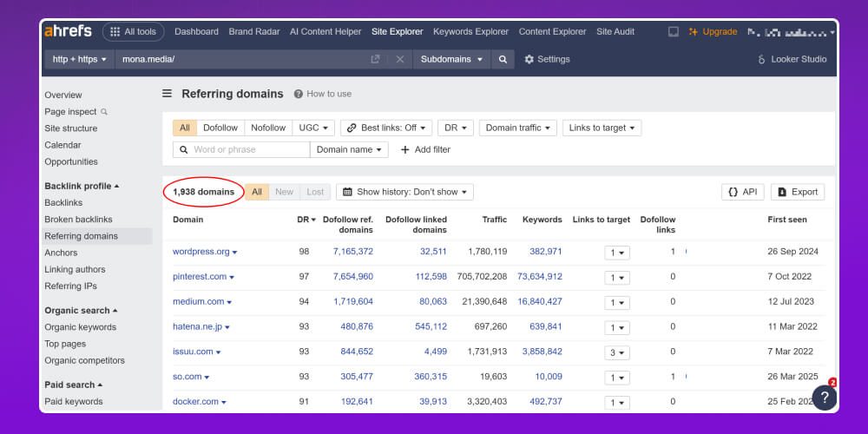Open Backlinks in the sidebar
Screen dimensions: 868x434
pyautogui.click(x=63, y=202)
